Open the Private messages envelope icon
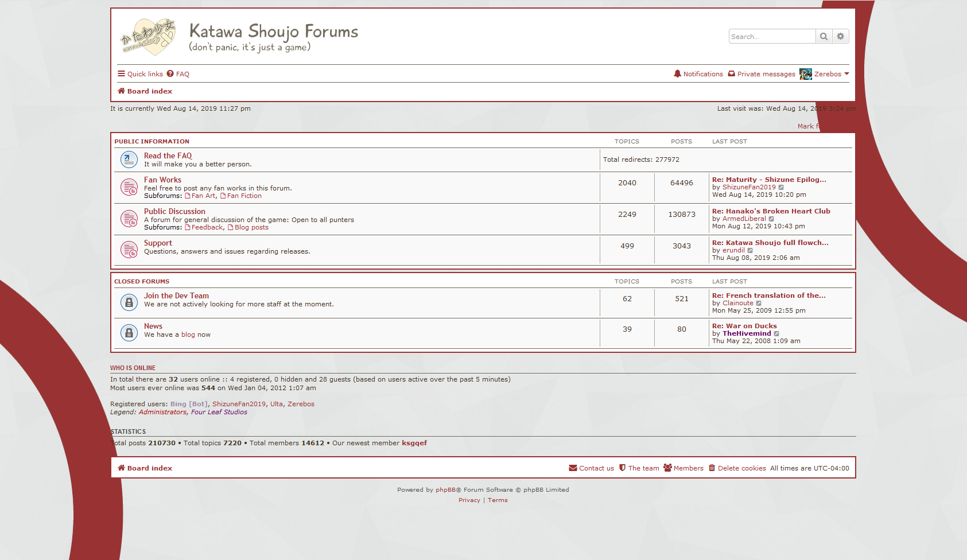The height and width of the screenshot is (560, 967). coord(732,73)
